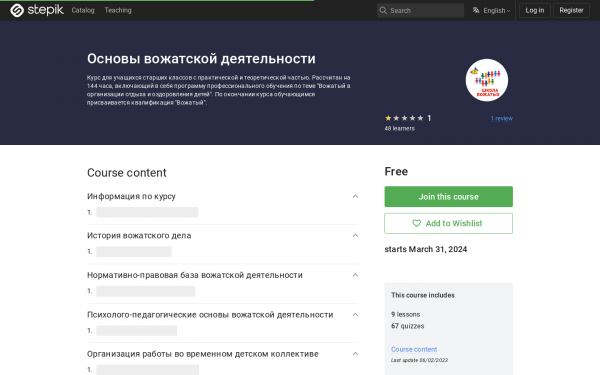
Task: Open the 1 review link
Action: (502, 118)
